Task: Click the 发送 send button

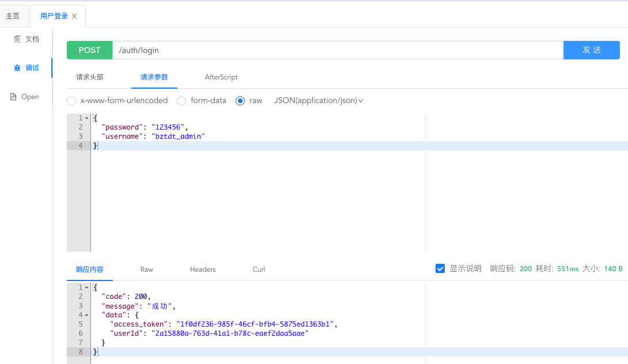Action: [x=591, y=50]
